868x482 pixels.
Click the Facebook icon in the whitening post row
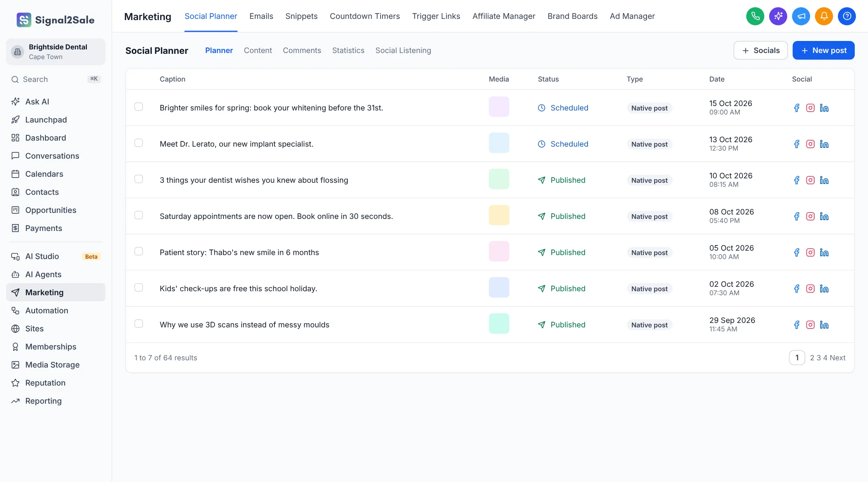pyautogui.click(x=796, y=108)
